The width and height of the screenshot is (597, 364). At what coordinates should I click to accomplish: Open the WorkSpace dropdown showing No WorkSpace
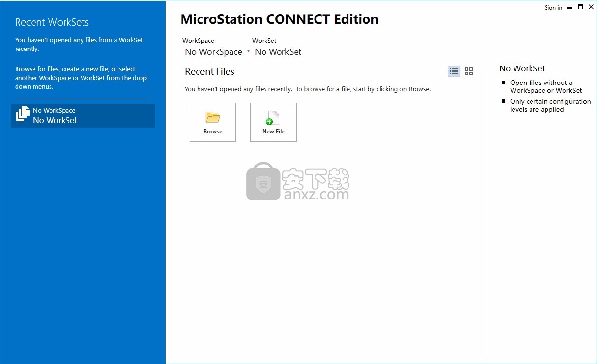tap(217, 52)
